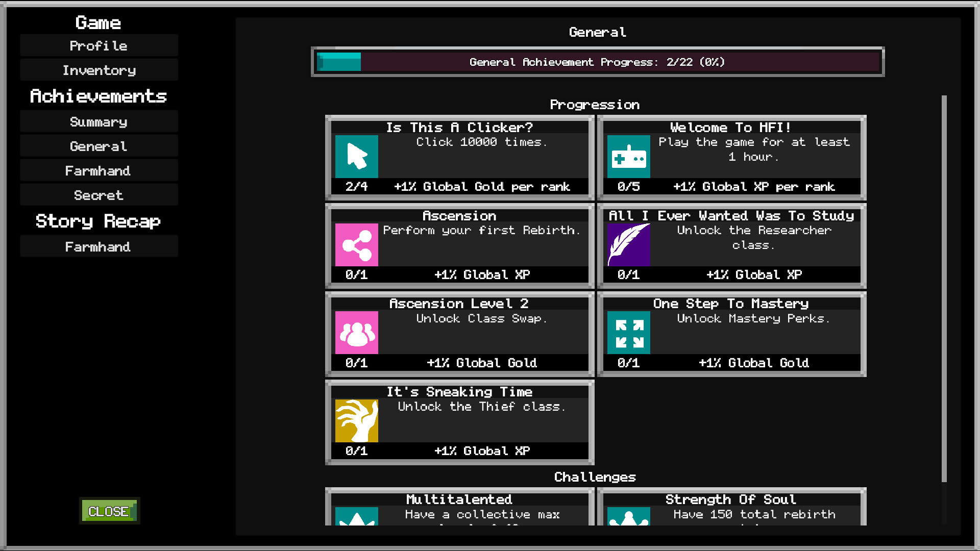The width and height of the screenshot is (980, 551).
Task: Click General Achievement Progress bar
Action: (598, 62)
